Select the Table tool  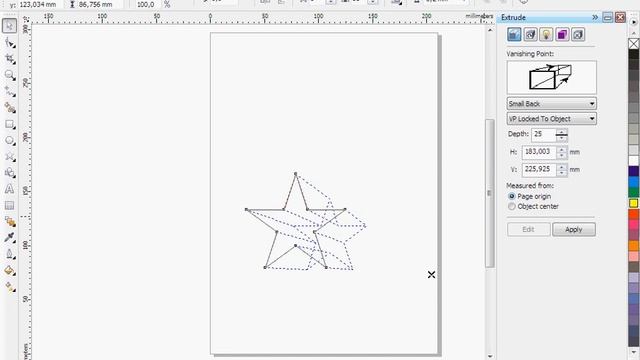[9, 205]
